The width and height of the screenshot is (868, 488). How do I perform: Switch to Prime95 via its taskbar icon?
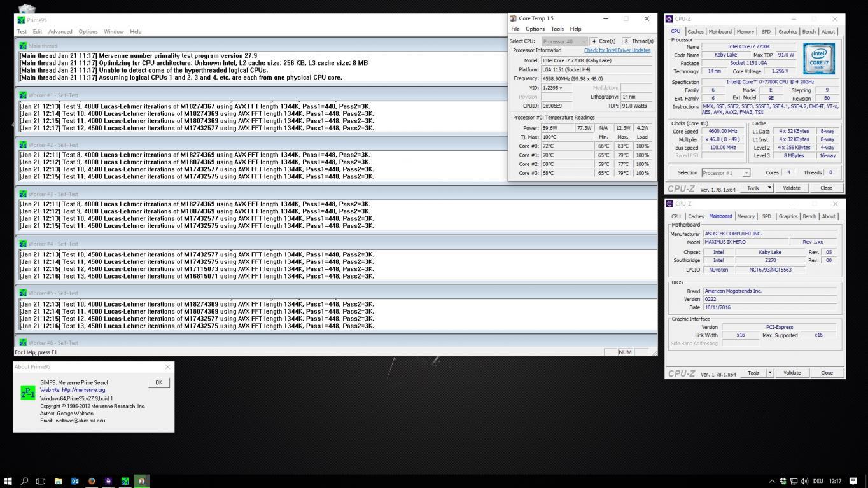[x=125, y=481]
